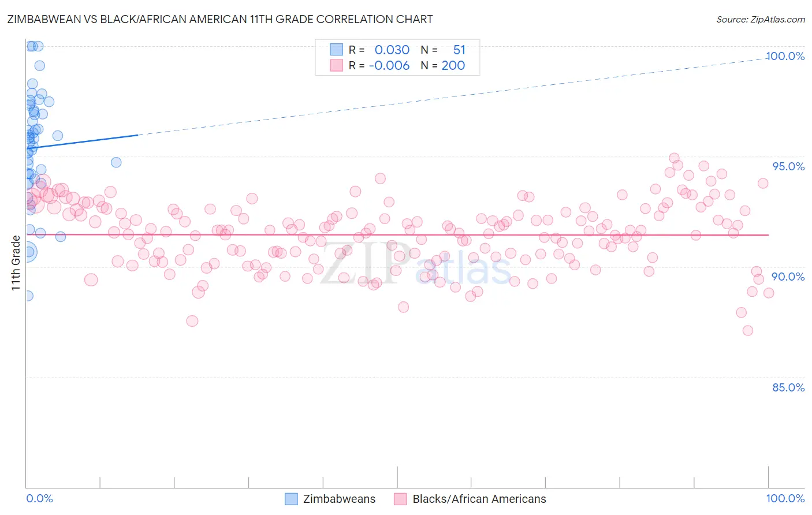This screenshot has height=515, width=812.
Task: Click the blue swatch in the R/N stats box
Action: click(x=336, y=50)
